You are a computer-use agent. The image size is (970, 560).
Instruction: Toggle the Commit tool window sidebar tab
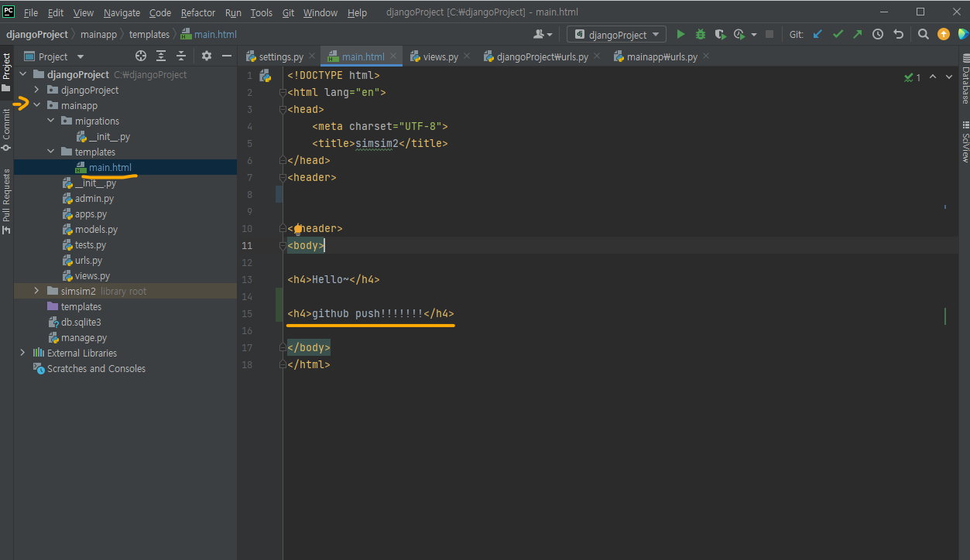coord(6,129)
